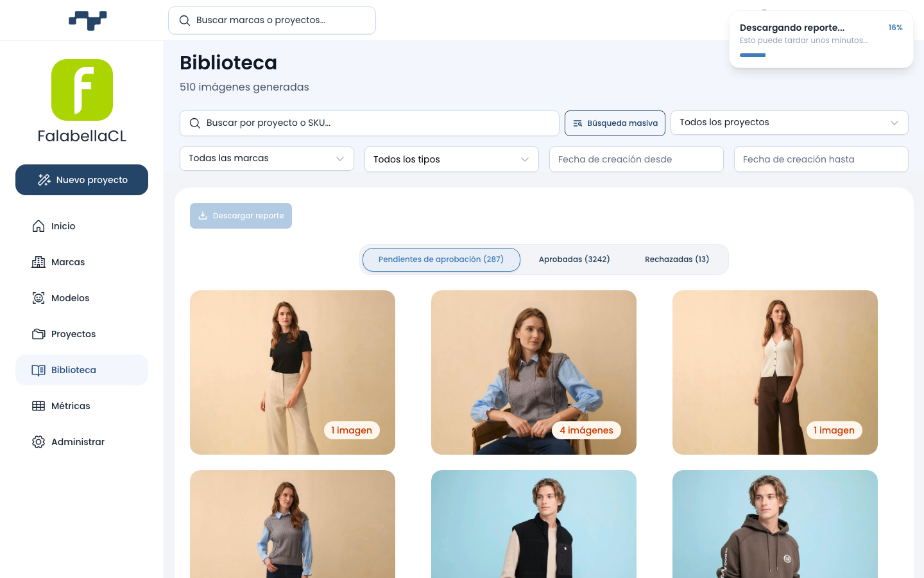The width and height of the screenshot is (924, 578).
Task: Click the "16%" progress value
Action: point(896,28)
